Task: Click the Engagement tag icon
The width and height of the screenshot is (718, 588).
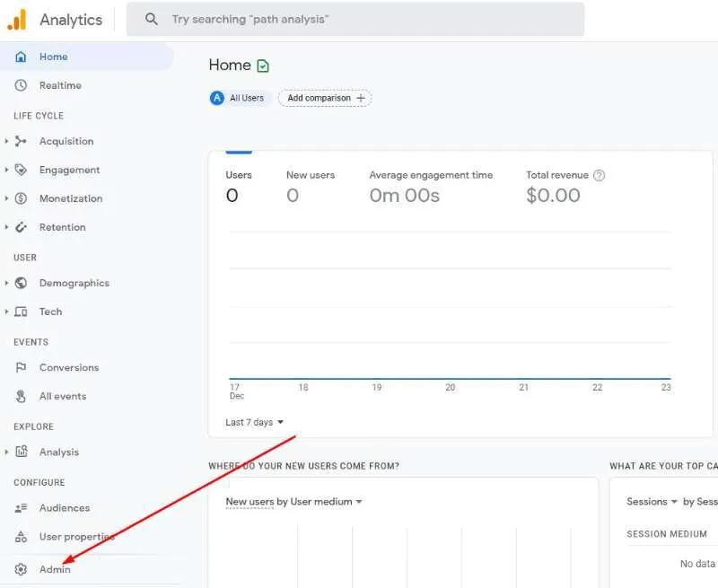Action: pos(22,170)
